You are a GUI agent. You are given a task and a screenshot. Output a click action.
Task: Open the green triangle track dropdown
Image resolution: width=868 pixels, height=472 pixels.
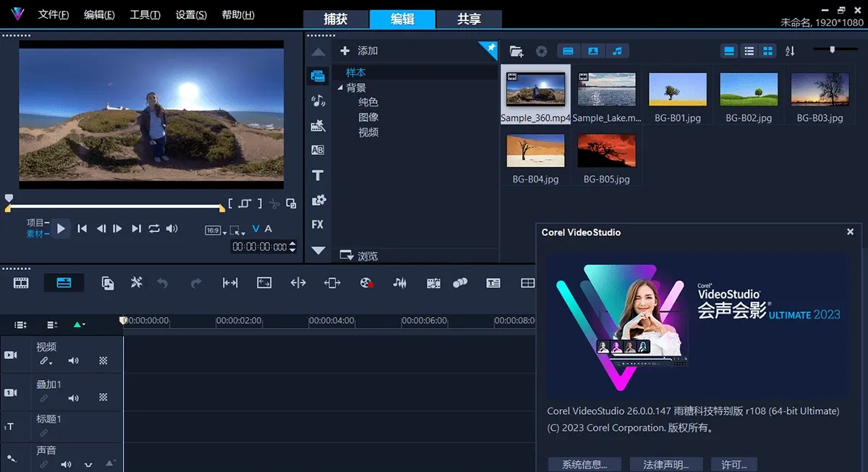coord(80,325)
